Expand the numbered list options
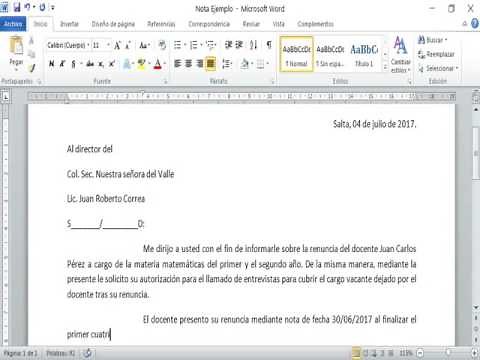This screenshot has width=480, height=360. click(202, 45)
